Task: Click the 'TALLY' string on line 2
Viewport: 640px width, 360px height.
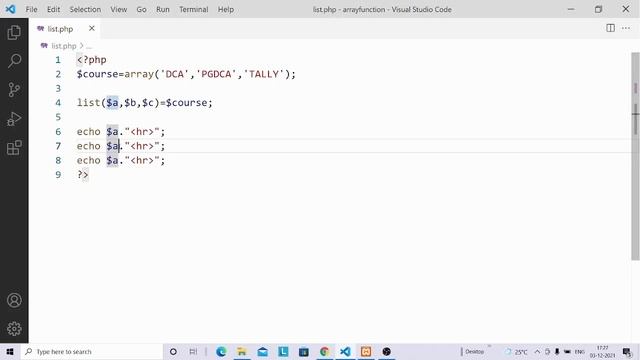Action: tap(264, 74)
